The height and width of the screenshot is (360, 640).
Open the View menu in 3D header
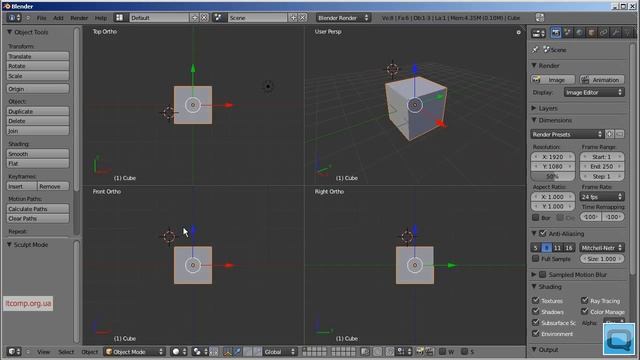pyautogui.click(x=44, y=351)
